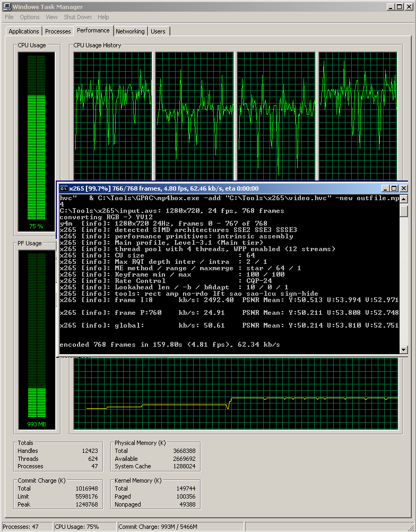Open the File menu
Viewport: 416px width, 532px height.
click(9, 17)
